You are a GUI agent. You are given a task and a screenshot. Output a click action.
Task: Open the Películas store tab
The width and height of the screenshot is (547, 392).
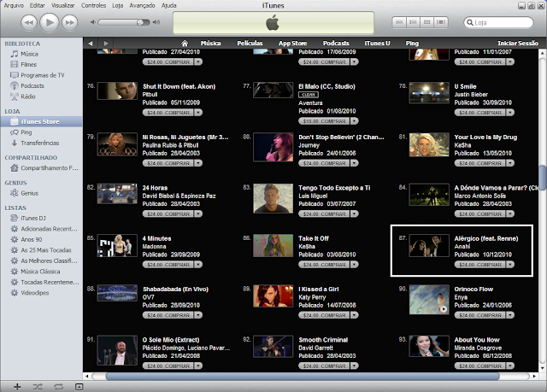click(x=250, y=44)
